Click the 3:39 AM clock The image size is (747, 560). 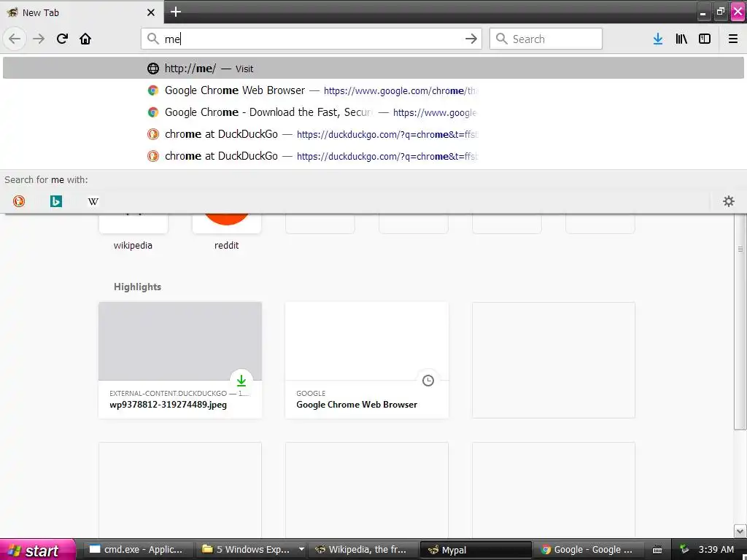pos(716,550)
